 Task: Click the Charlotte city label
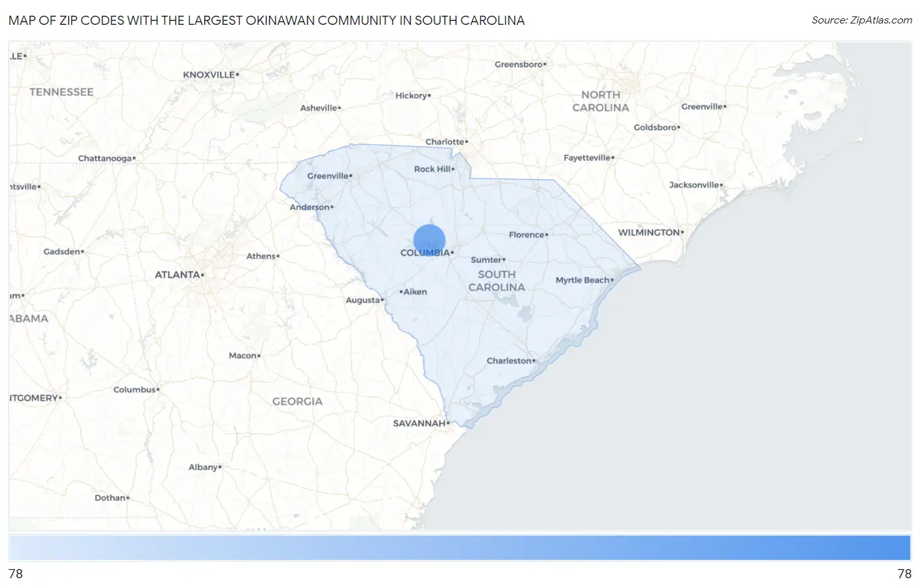tap(445, 142)
